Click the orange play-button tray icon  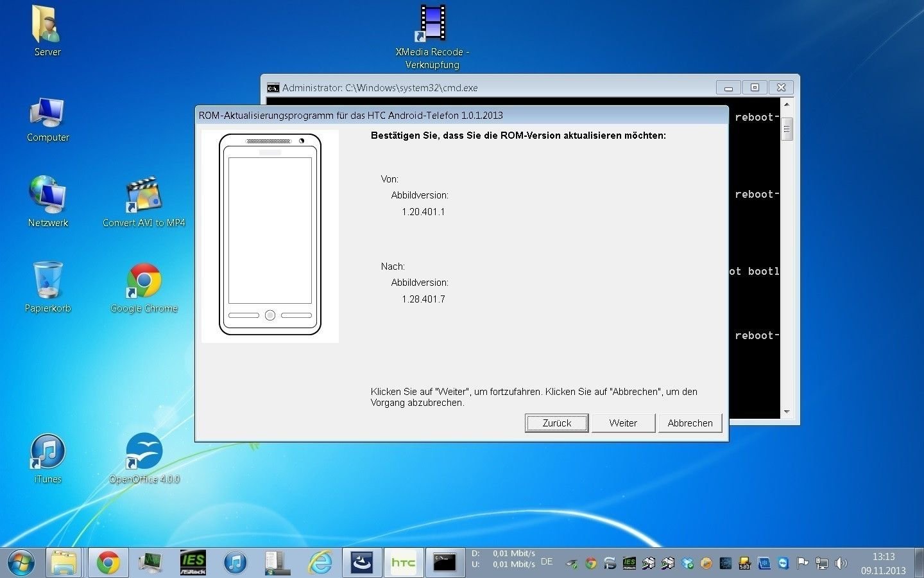[706, 564]
